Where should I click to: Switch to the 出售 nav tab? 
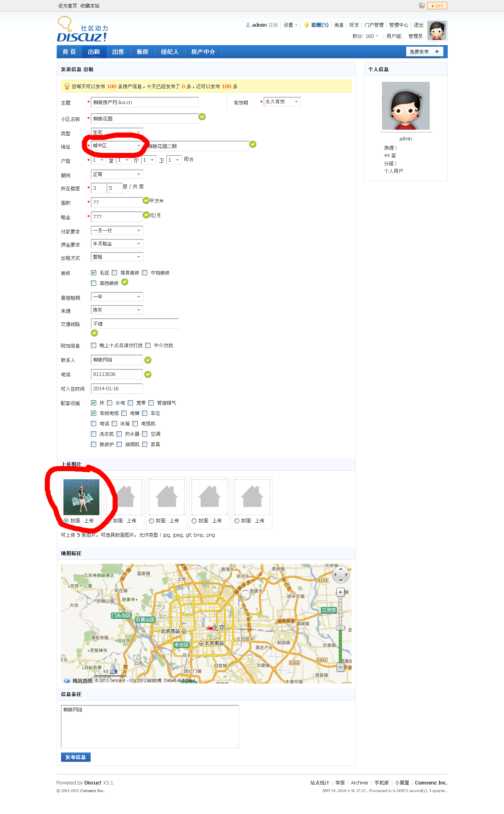tap(118, 52)
